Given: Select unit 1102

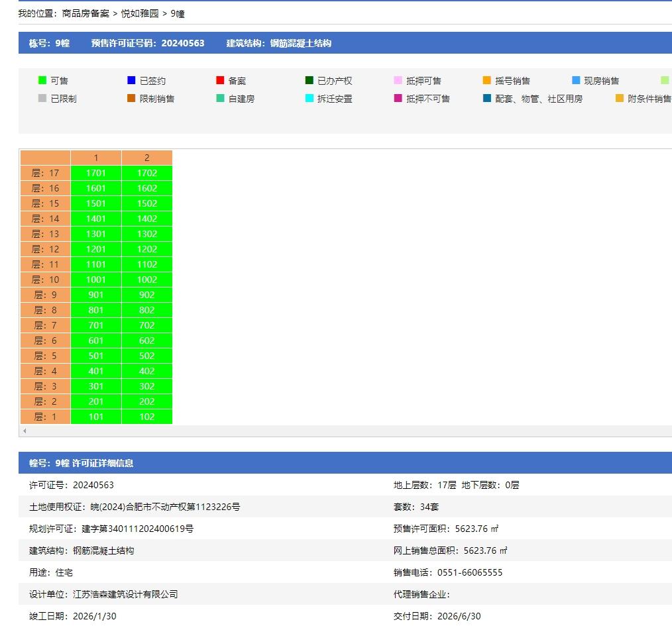Looking at the screenshot, I should 147,264.
